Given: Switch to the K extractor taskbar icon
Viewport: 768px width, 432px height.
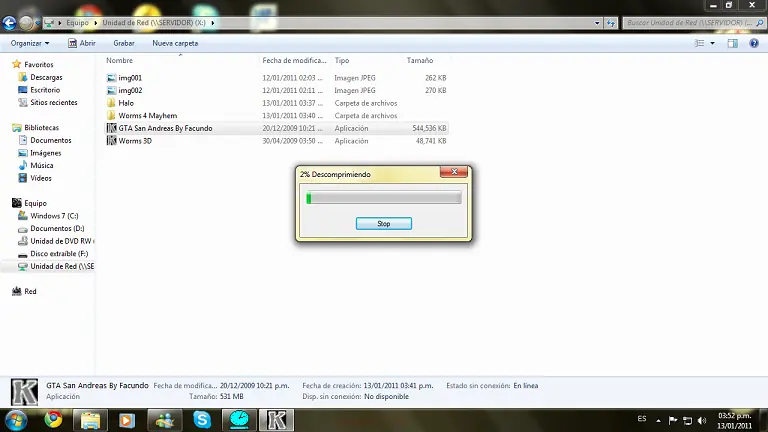Looking at the screenshot, I should (x=276, y=420).
